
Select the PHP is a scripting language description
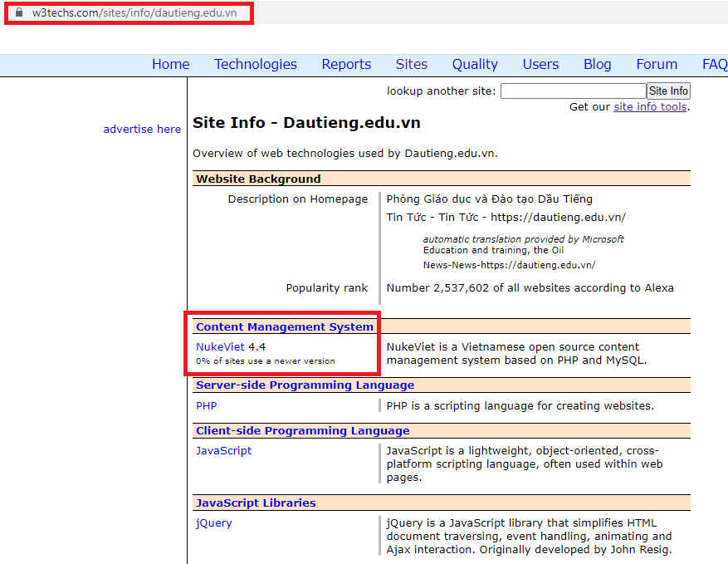click(x=520, y=406)
